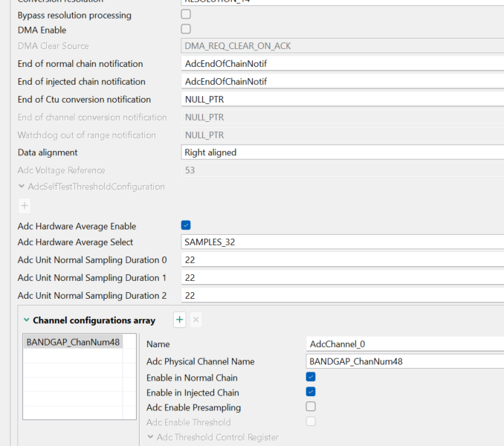
Task: Click the End of Ctu conversion notification field
Action: coord(342,100)
